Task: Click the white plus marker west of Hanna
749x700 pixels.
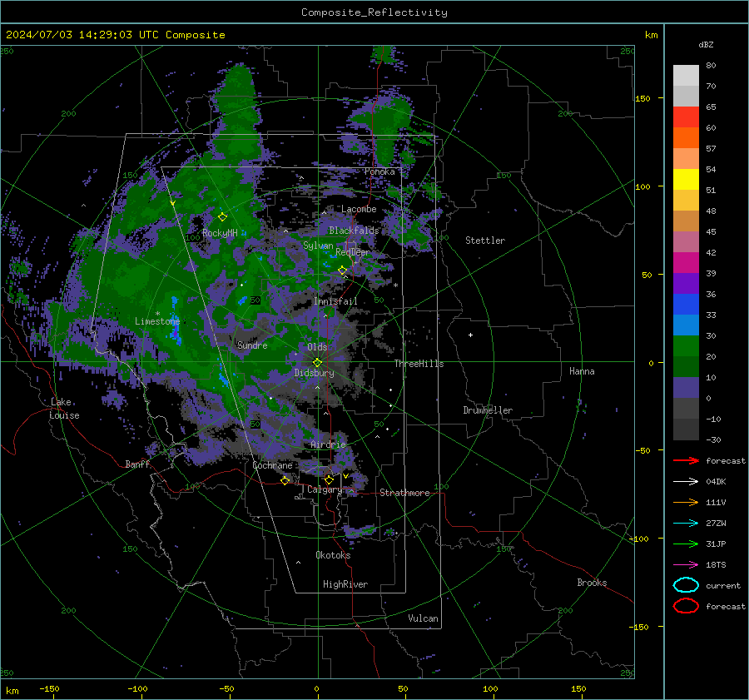Action: point(470,335)
